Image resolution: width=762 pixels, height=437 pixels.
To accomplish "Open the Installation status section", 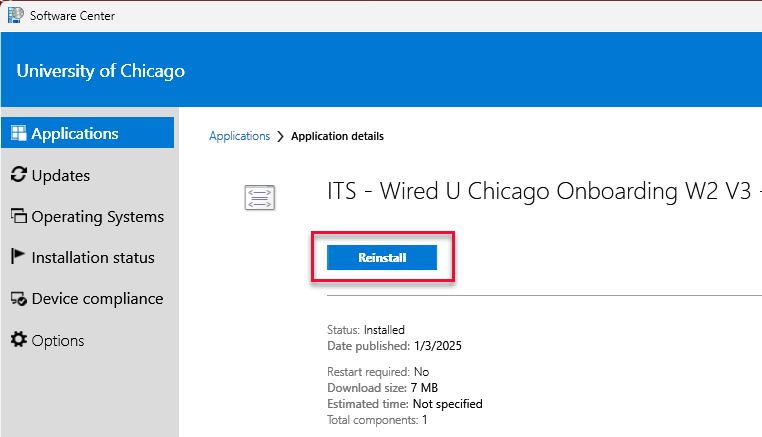I will click(x=89, y=257).
